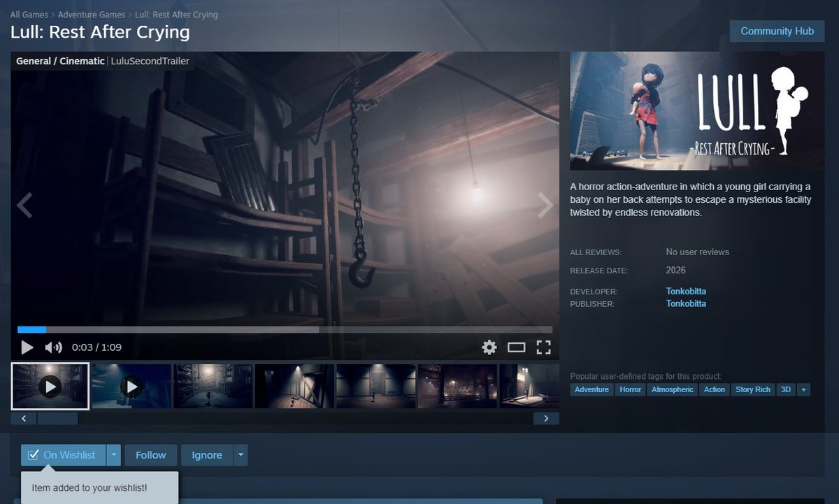Click the game capsule header image
The image size is (839, 504).
[697, 110]
